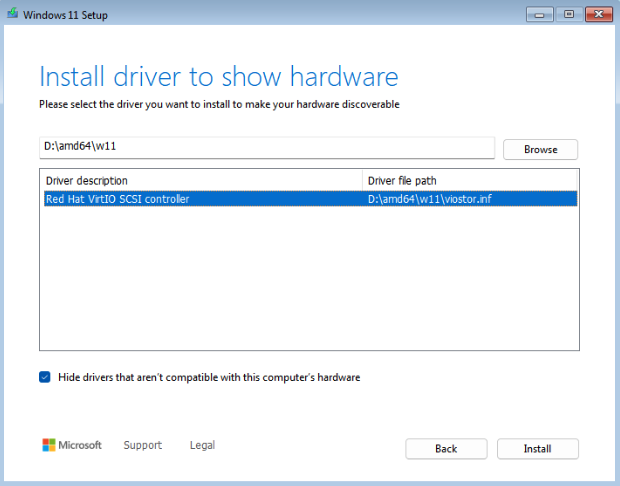Go Back to previous setup page

(x=446, y=448)
